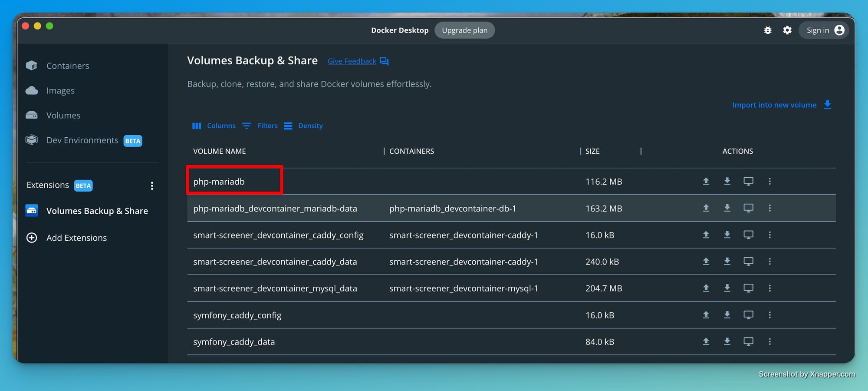Screen dimensions: 868x391
Task: Click the Upgrade plan button
Action: point(464,30)
